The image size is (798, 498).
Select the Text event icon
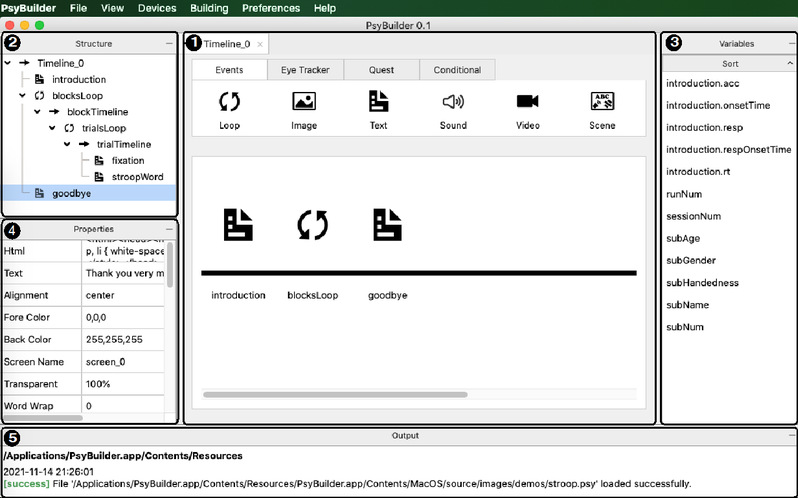click(378, 101)
